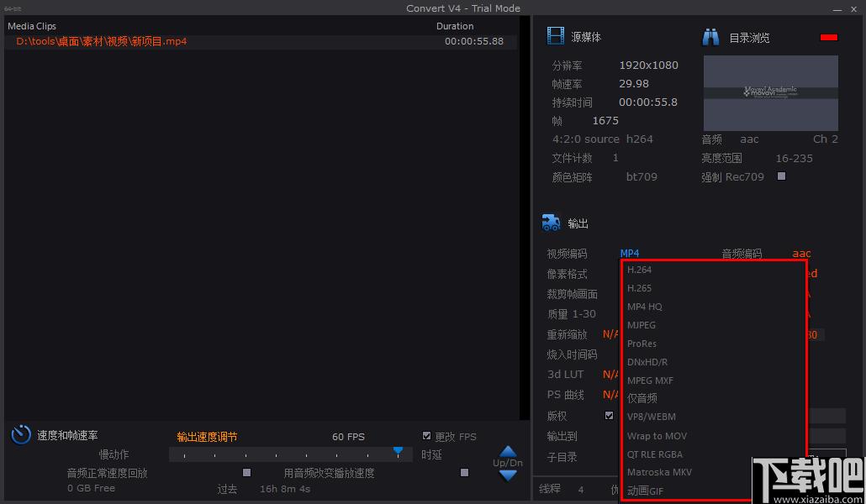Viewport: 866px width, 504px height.
Task: Click the source media filmstrip icon
Action: coord(555,36)
